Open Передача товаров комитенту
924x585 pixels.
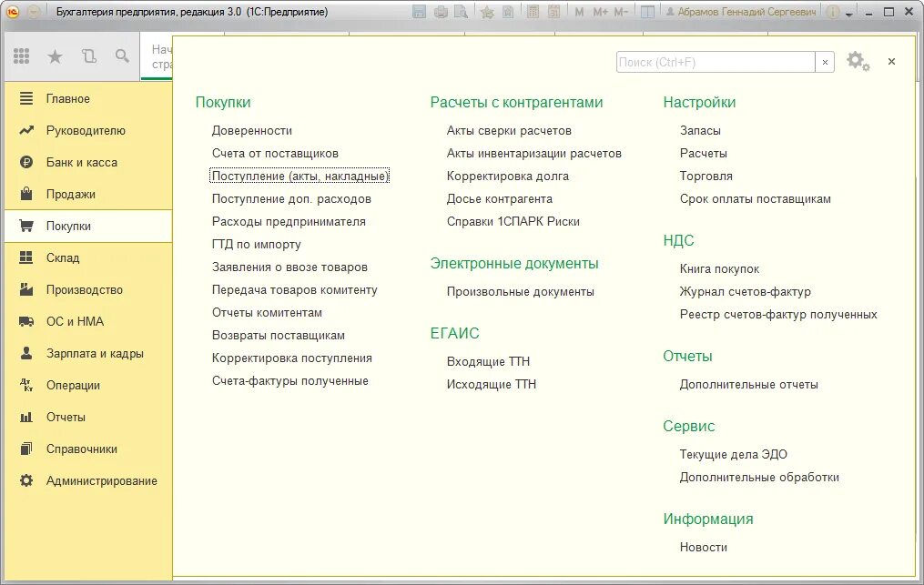pos(295,290)
